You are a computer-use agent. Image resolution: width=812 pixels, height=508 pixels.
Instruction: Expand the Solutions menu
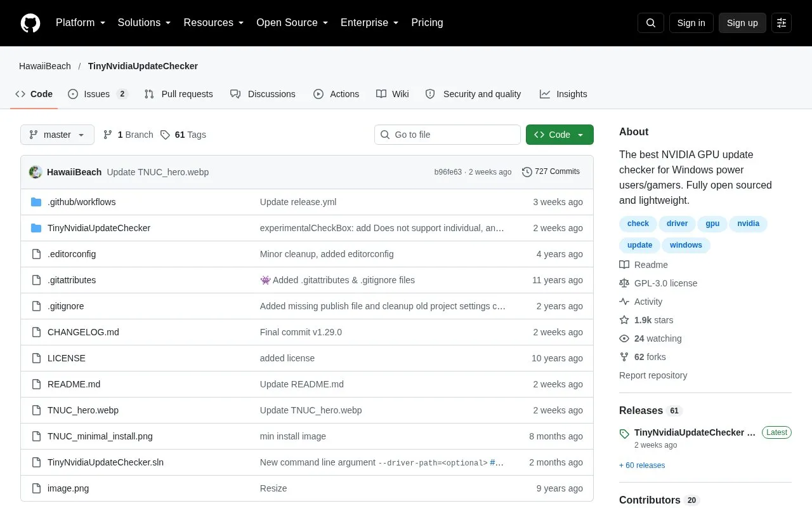(145, 23)
